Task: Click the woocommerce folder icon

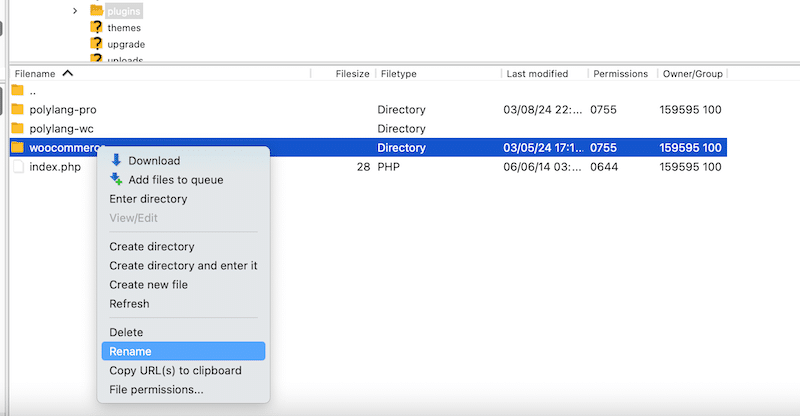Action: [x=17, y=147]
